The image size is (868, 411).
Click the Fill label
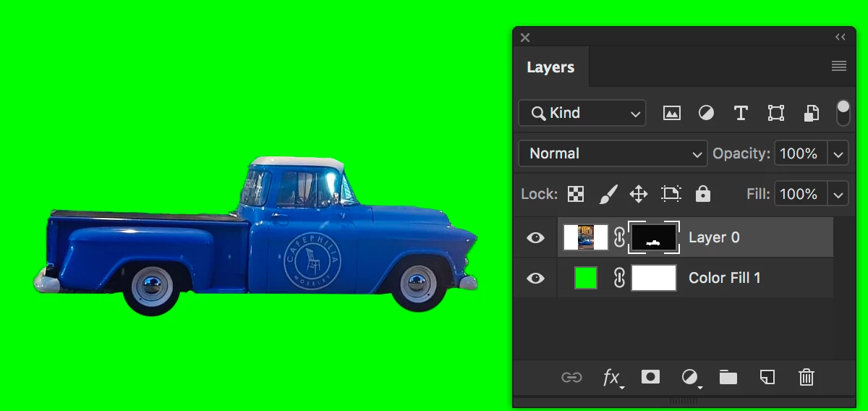(758, 194)
